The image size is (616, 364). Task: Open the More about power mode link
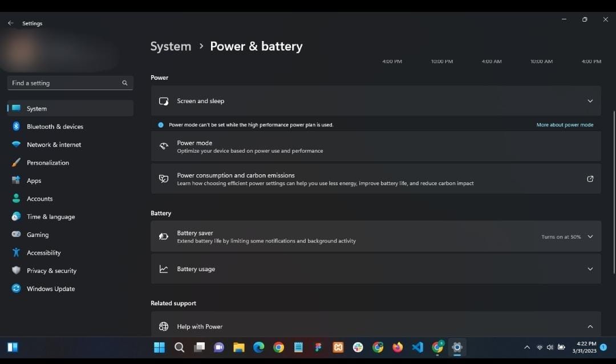click(x=565, y=125)
